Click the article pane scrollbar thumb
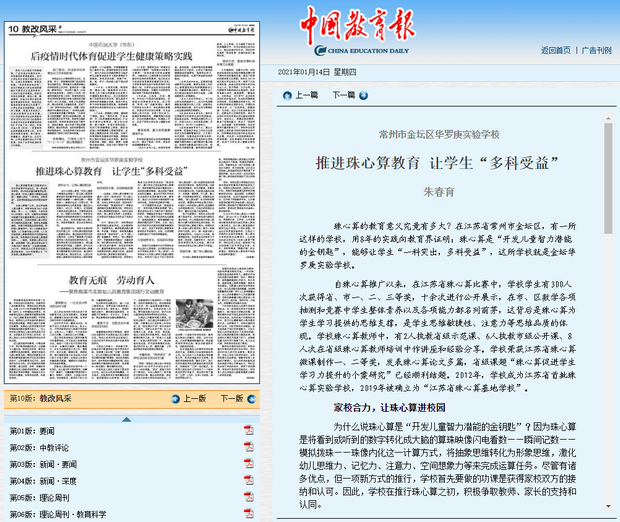Image resolution: width=620 pixels, height=522 pixels. click(x=608, y=178)
